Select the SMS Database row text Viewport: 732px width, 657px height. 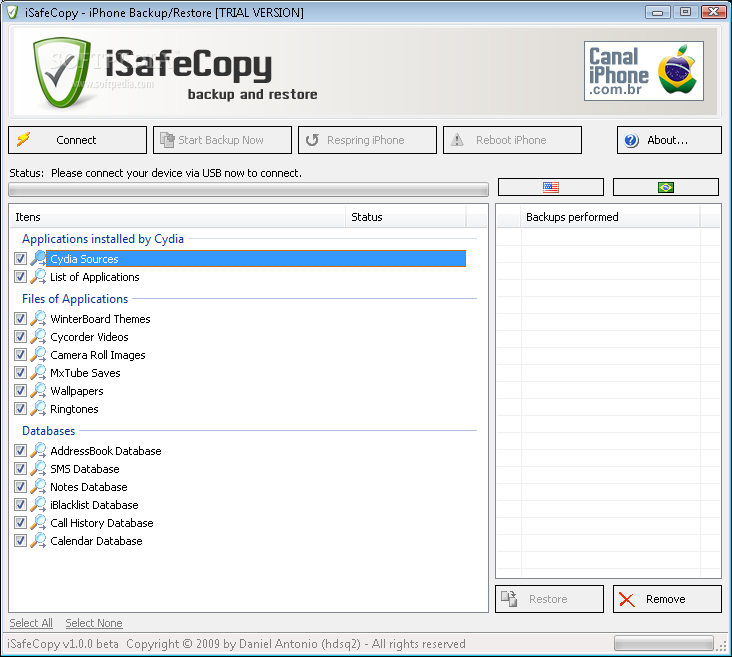coord(85,469)
